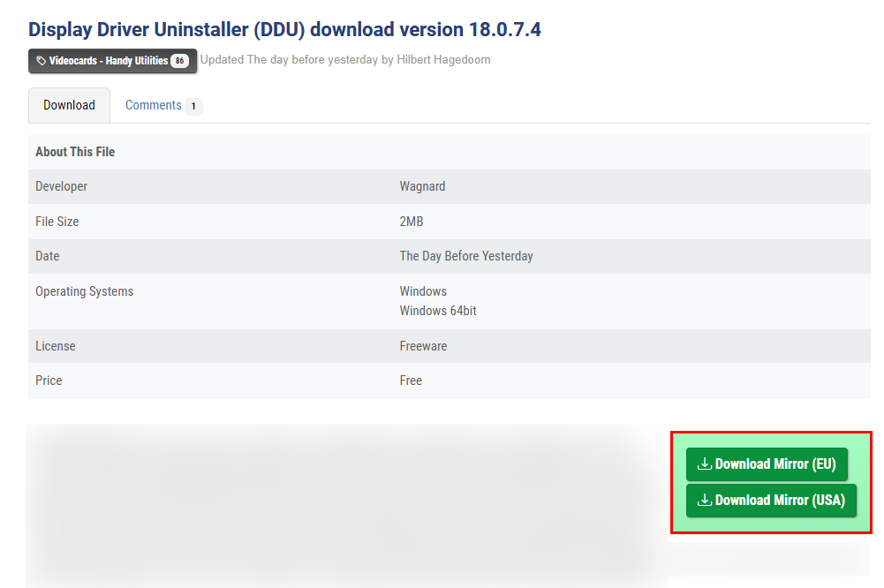This screenshot has width=884, height=588.
Task: Click the Windows 64bit entry
Action: click(438, 311)
